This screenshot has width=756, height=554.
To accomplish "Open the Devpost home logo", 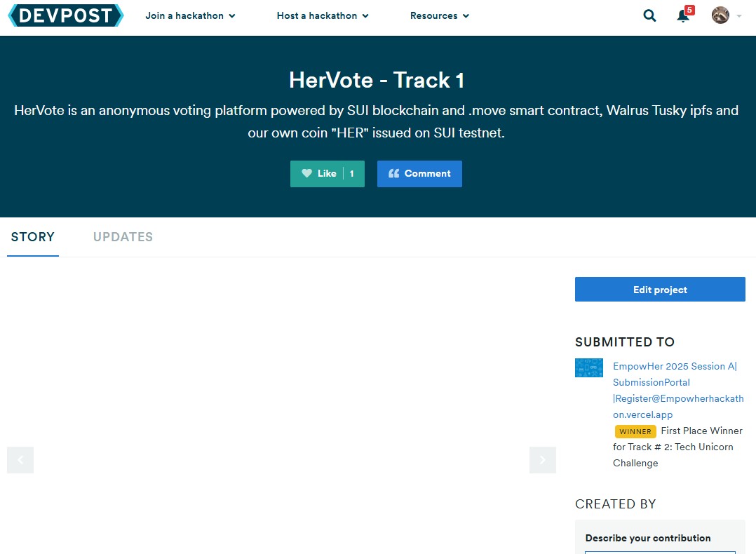I will (66, 15).
